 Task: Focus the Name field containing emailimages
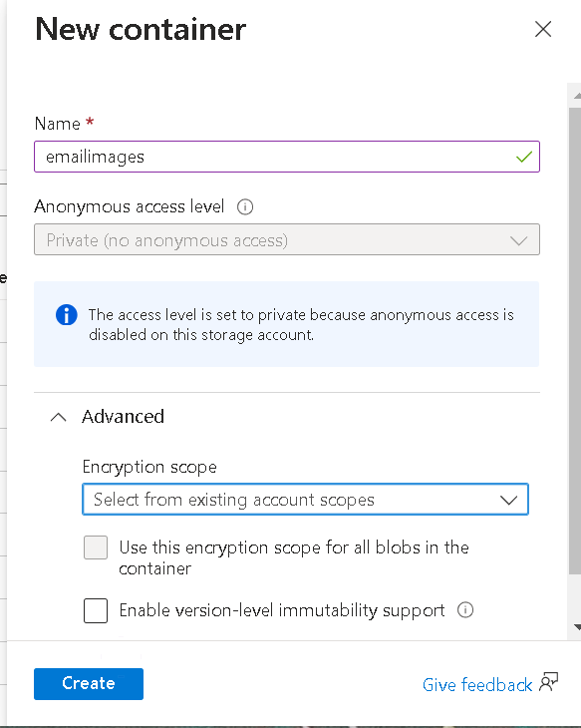click(287, 157)
